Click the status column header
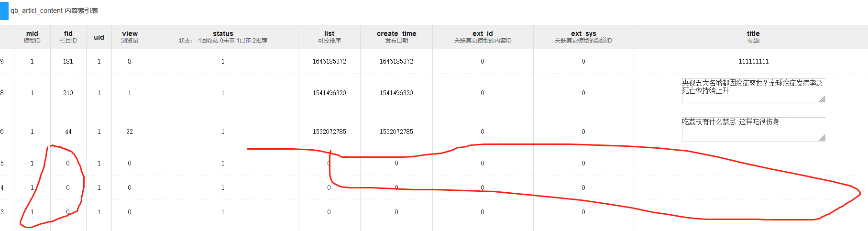 [223, 37]
